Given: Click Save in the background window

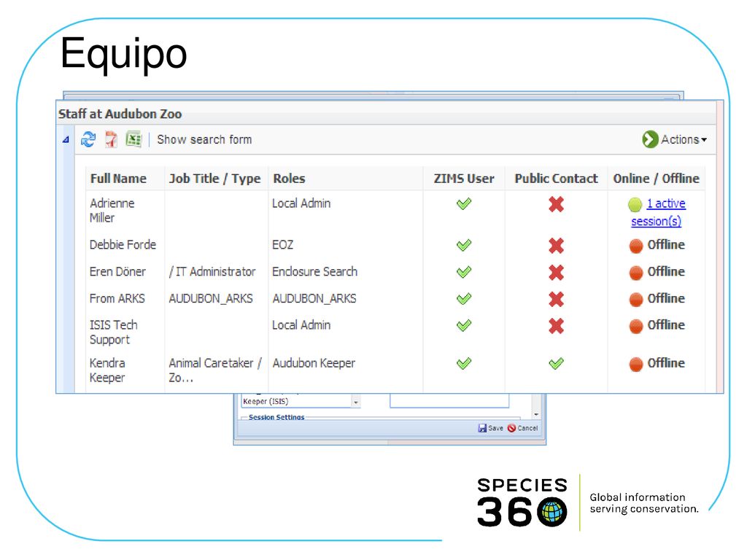Looking at the screenshot, I should click(491, 428).
